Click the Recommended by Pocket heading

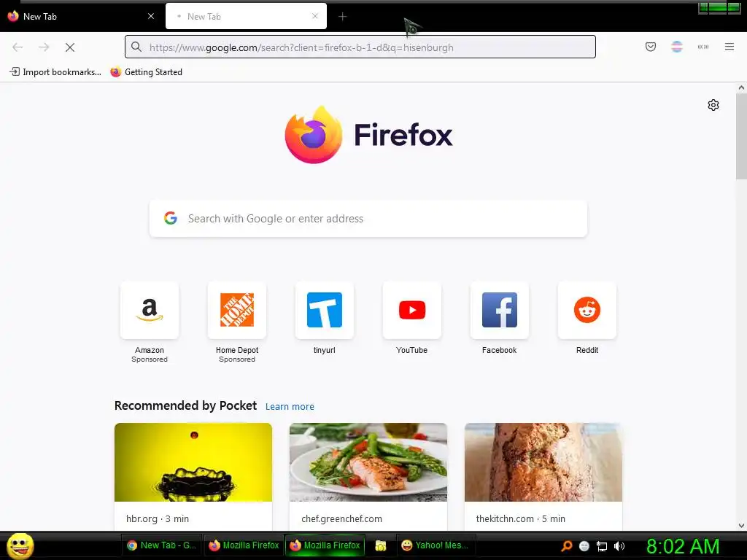185,405
